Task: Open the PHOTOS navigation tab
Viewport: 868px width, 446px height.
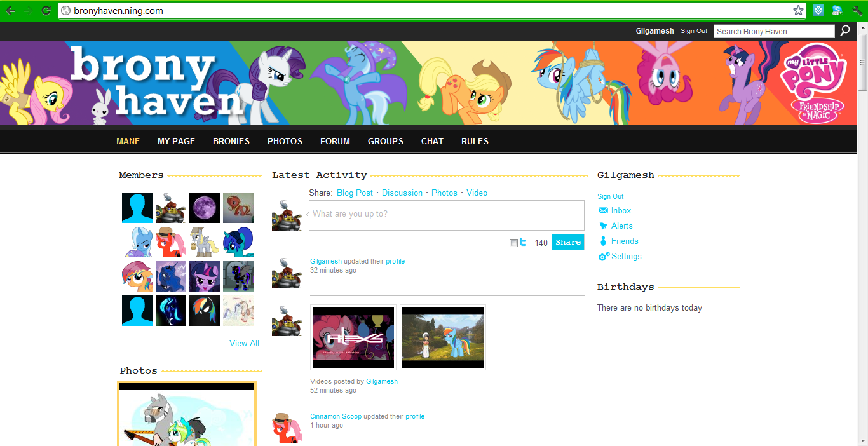Action: [285, 141]
